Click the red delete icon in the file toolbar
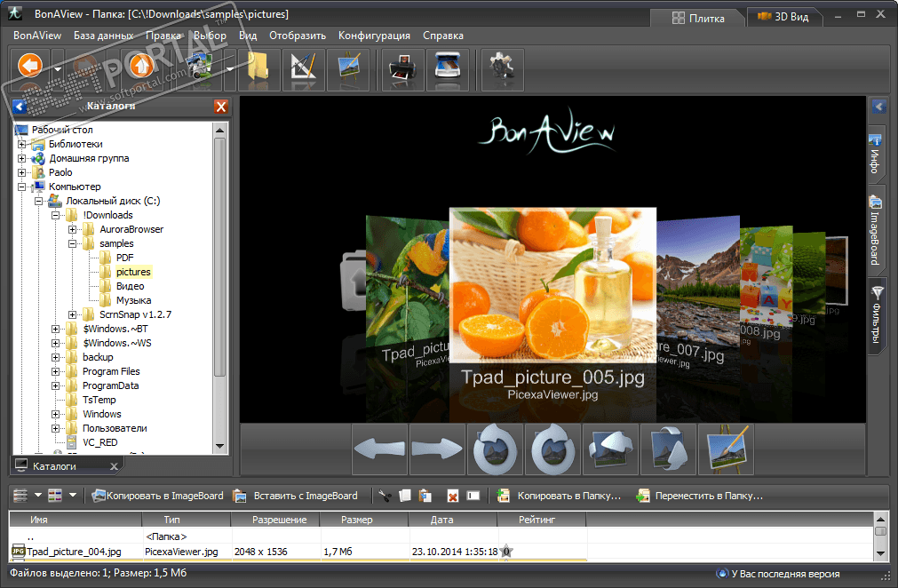This screenshot has width=898, height=588. [452, 496]
